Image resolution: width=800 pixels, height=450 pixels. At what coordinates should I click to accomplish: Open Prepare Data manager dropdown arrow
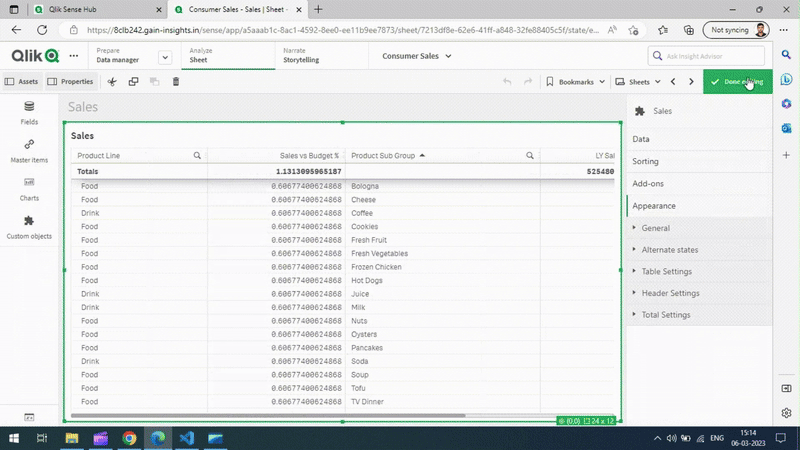point(165,57)
